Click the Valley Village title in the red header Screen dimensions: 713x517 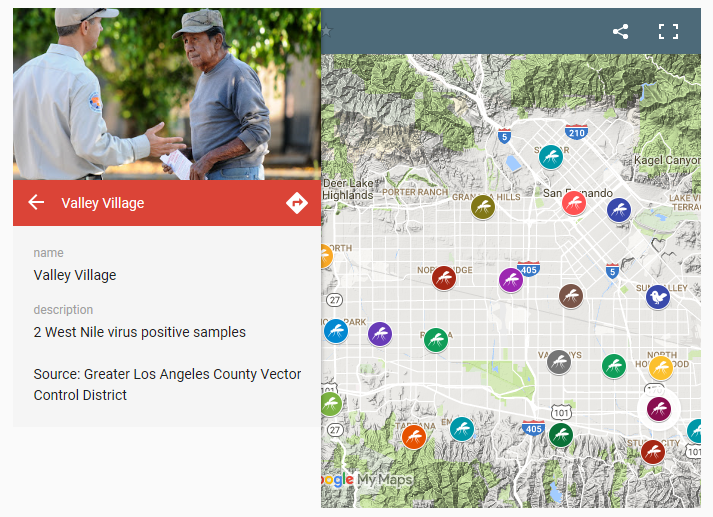coord(103,203)
